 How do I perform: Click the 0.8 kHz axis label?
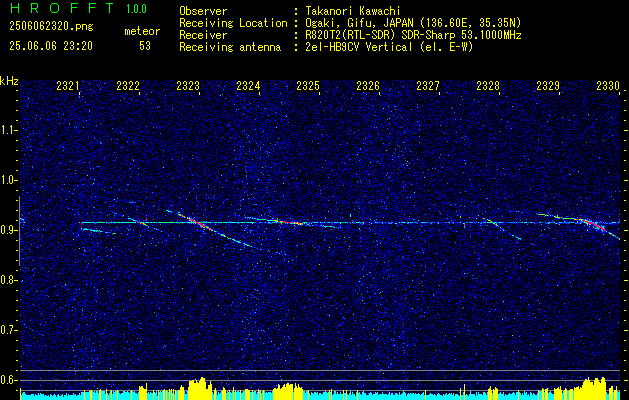(x=8, y=280)
